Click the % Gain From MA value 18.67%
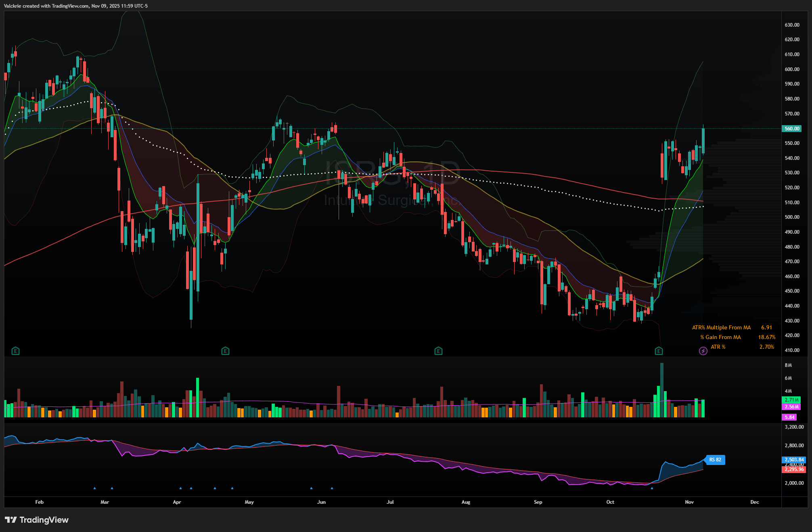Screen dimensions: 812x532 click(x=766, y=337)
